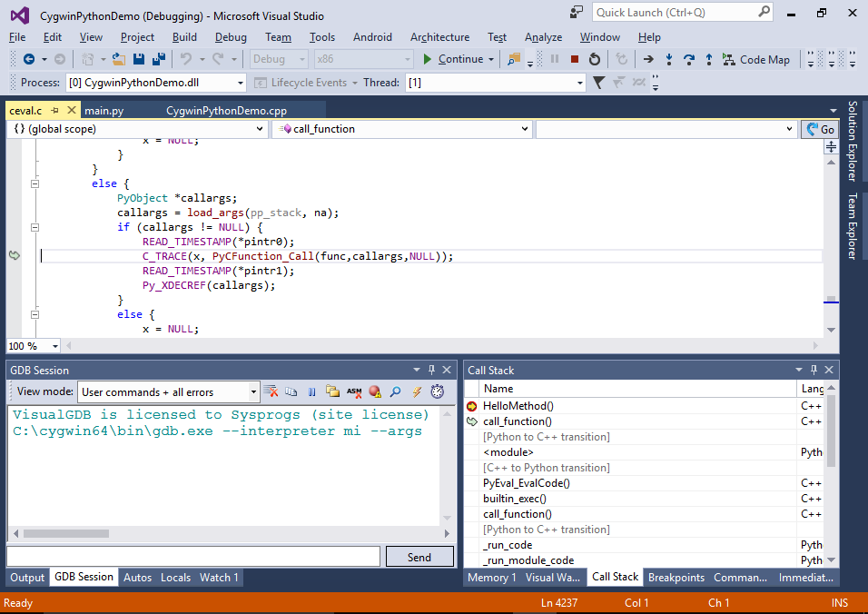Open the Debug menu
The image size is (868, 614).
tap(231, 37)
